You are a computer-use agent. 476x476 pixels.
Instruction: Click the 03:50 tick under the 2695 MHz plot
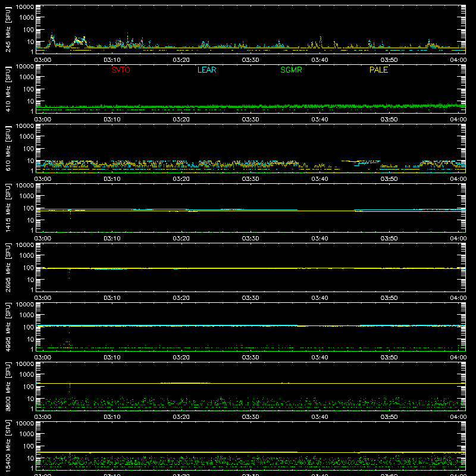pyautogui.click(x=389, y=298)
